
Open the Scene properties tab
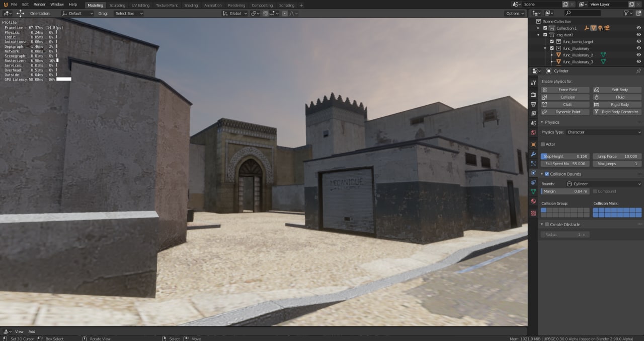click(533, 123)
